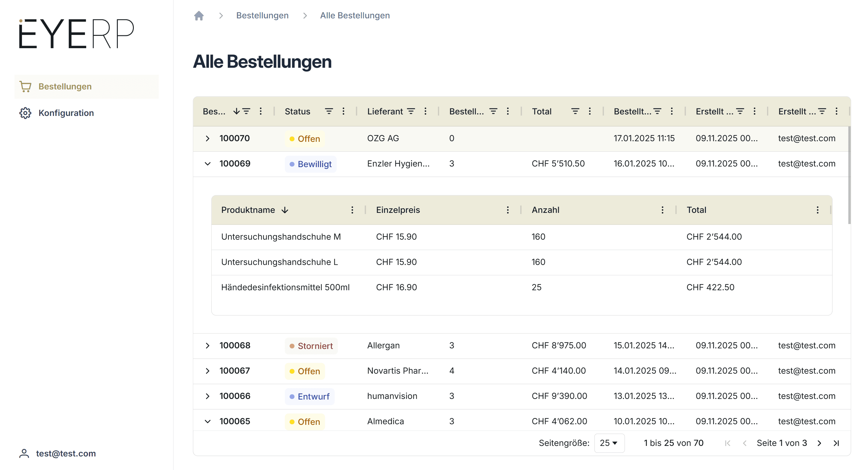Open the filter icon on the Lieferant column

coord(411,111)
